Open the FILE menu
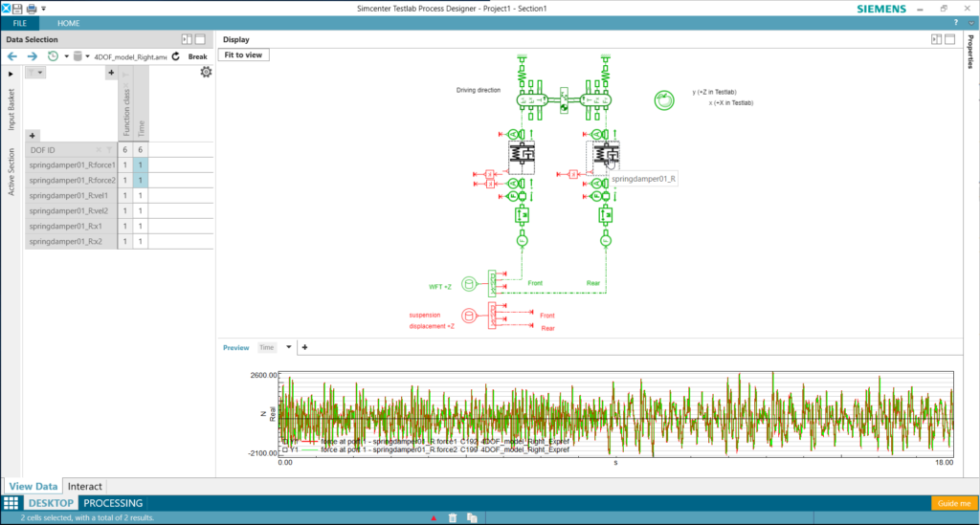The width and height of the screenshot is (980, 525). (x=20, y=23)
